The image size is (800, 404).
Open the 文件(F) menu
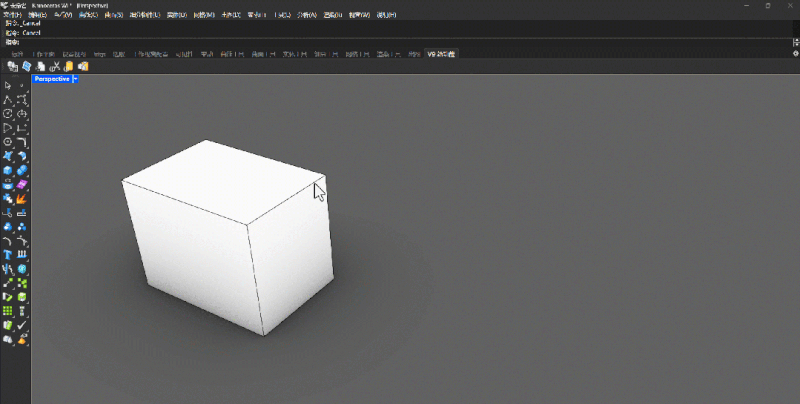click(12, 15)
